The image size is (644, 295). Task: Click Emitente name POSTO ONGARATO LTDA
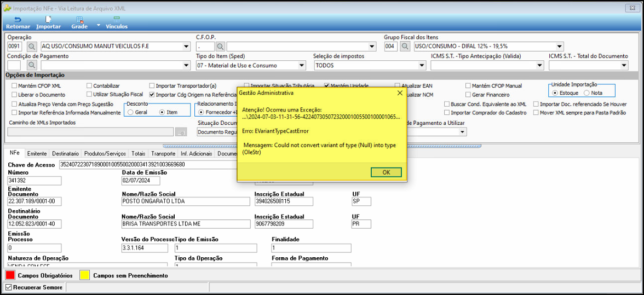(186, 201)
